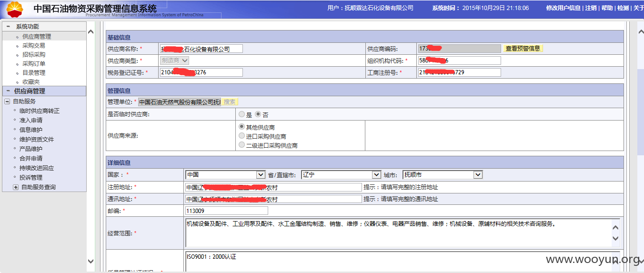The width and height of the screenshot is (644, 273).
Task: Click 详细信息 section header
Action: (x=365, y=162)
